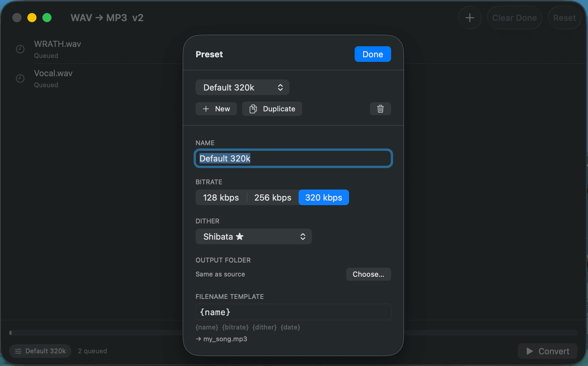
Task: Select 256 kbps bitrate
Action: click(x=273, y=197)
